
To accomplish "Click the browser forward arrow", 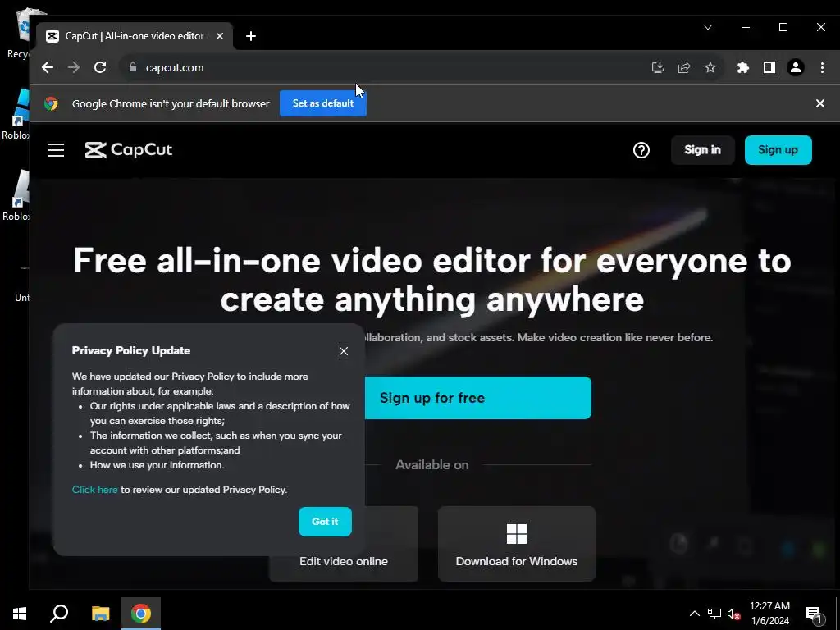I will (x=74, y=67).
